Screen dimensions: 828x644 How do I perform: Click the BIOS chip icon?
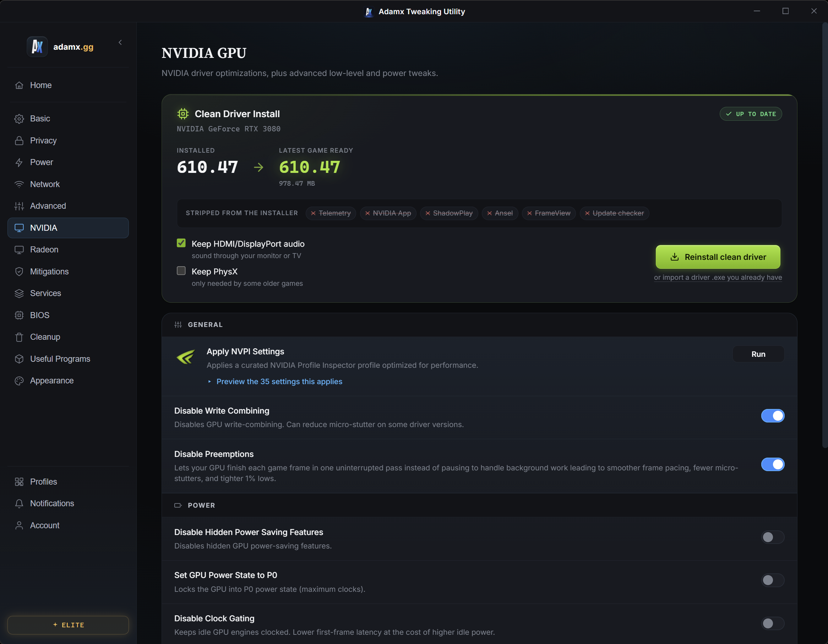pos(19,315)
